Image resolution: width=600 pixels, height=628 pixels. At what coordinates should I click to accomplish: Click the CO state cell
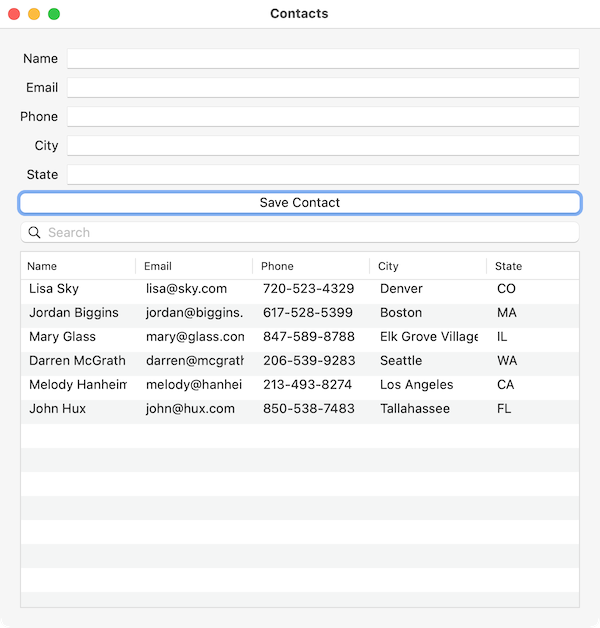[x=506, y=289]
